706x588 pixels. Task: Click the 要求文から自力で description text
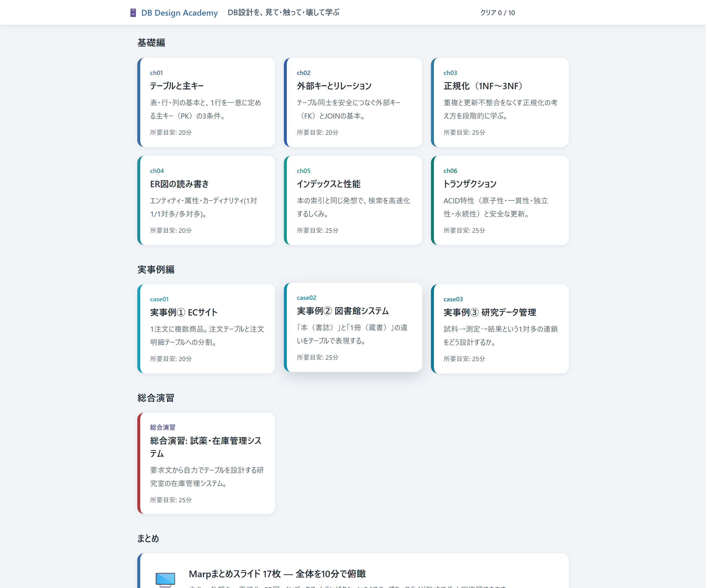[x=207, y=477]
